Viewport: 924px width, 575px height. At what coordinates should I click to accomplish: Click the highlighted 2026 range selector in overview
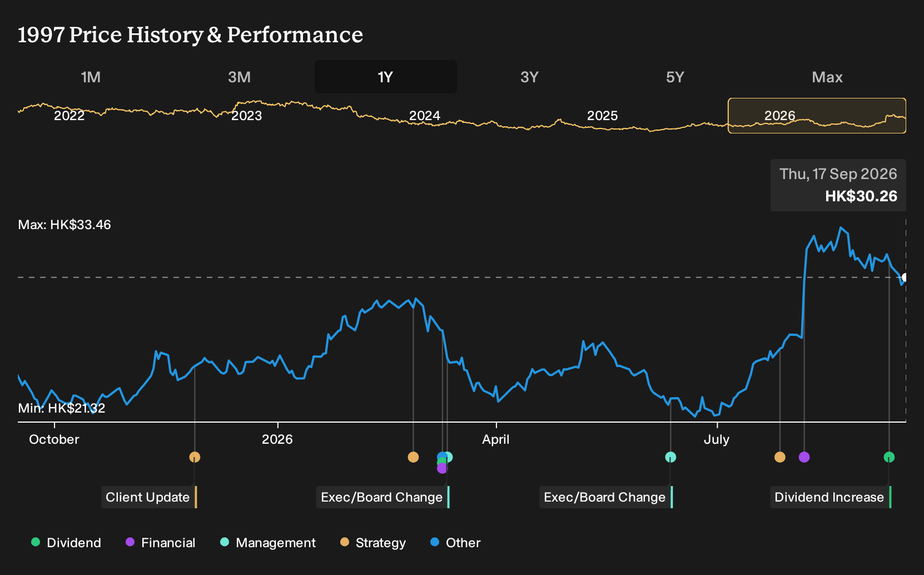click(x=817, y=116)
